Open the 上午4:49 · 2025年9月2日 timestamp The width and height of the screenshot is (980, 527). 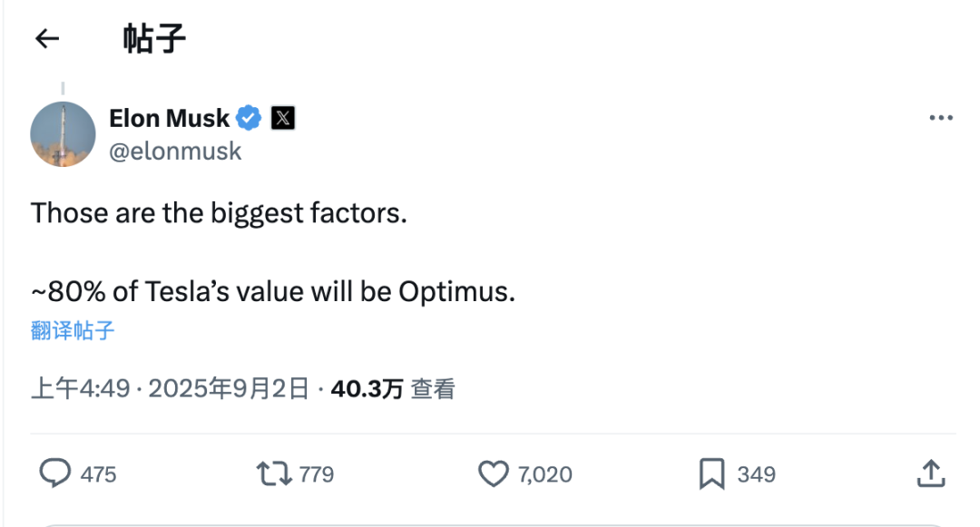pyautogui.click(x=170, y=388)
